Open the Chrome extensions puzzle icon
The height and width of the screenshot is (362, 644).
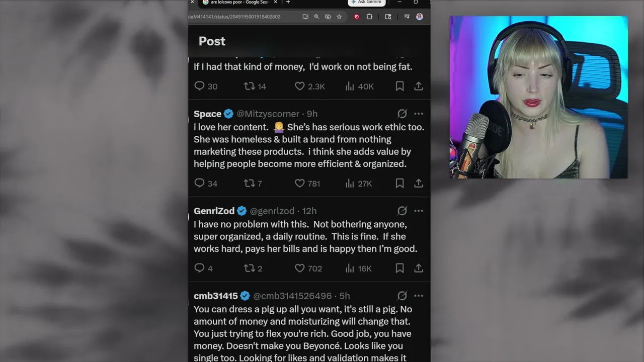click(x=369, y=17)
